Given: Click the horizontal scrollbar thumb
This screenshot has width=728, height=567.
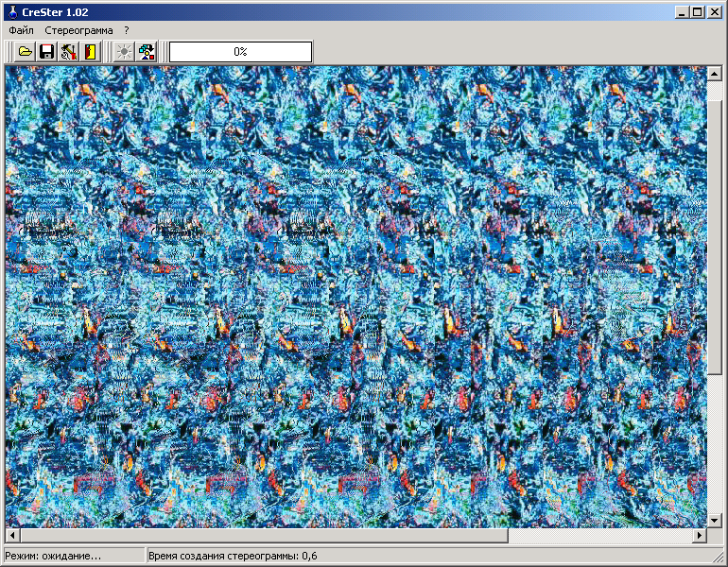Looking at the screenshot, I should pos(264,536).
